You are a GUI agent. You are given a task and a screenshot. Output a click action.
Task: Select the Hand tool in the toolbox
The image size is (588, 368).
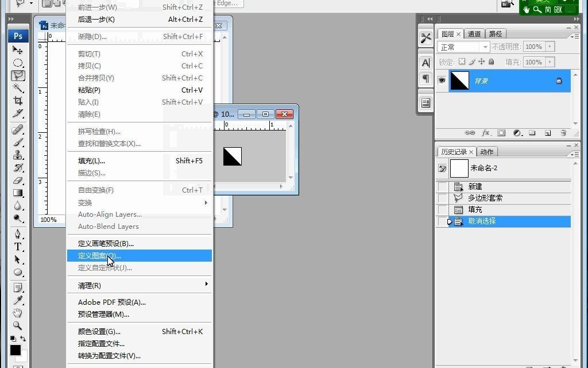(x=18, y=313)
